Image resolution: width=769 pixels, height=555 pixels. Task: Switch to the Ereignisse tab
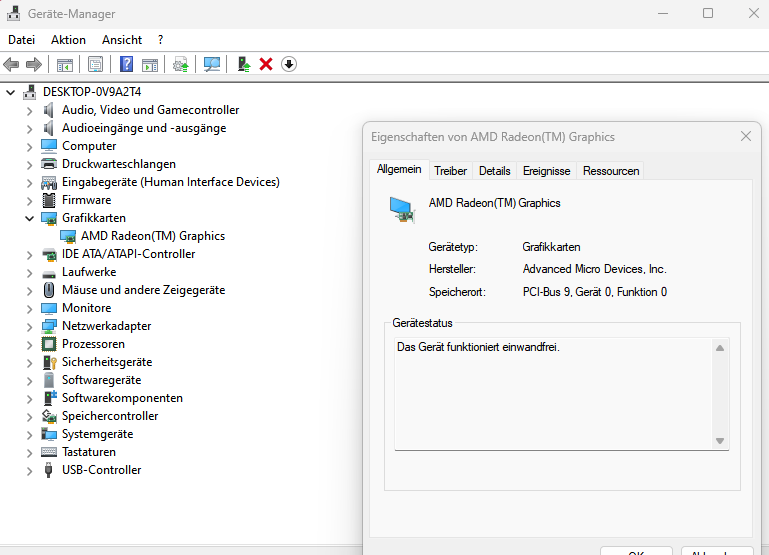[x=546, y=171]
